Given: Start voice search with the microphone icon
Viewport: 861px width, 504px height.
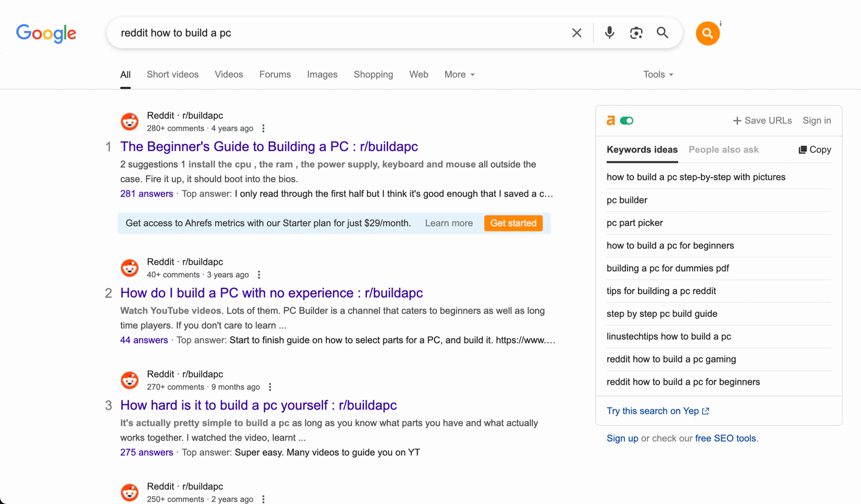Looking at the screenshot, I should point(609,33).
